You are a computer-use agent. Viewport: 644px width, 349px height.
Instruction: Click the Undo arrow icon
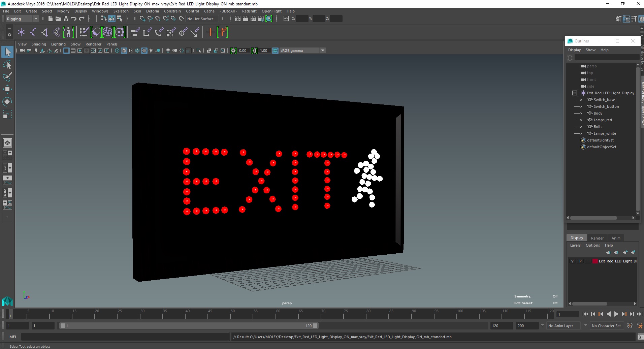[74, 19]
